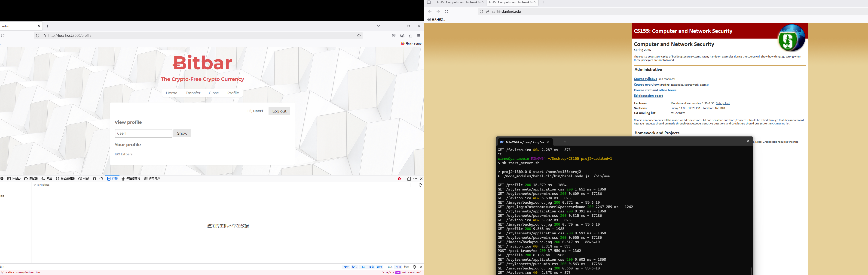Close the split console drawer
The width and height of the screenshot is (868, 275).
[x=421, y=267]
